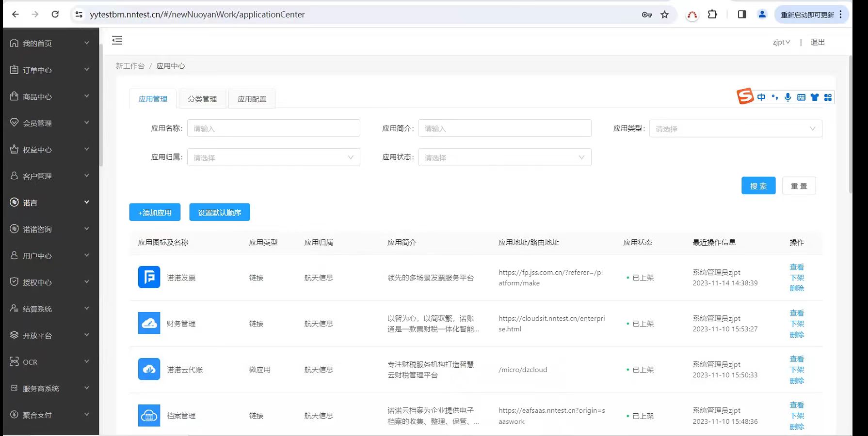Open site information icon in address bar
This screenshot has width=868, height=436.
(x=79, y=15)
